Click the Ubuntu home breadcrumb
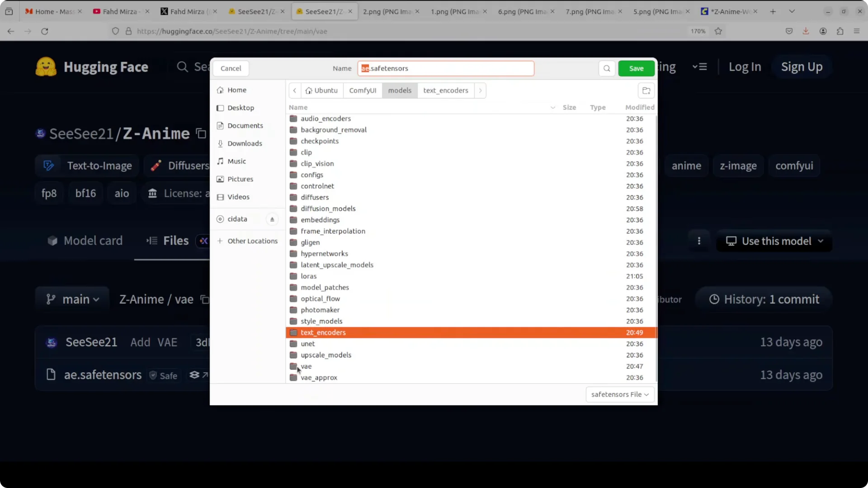The image size is (868, 488). (321, 90)
